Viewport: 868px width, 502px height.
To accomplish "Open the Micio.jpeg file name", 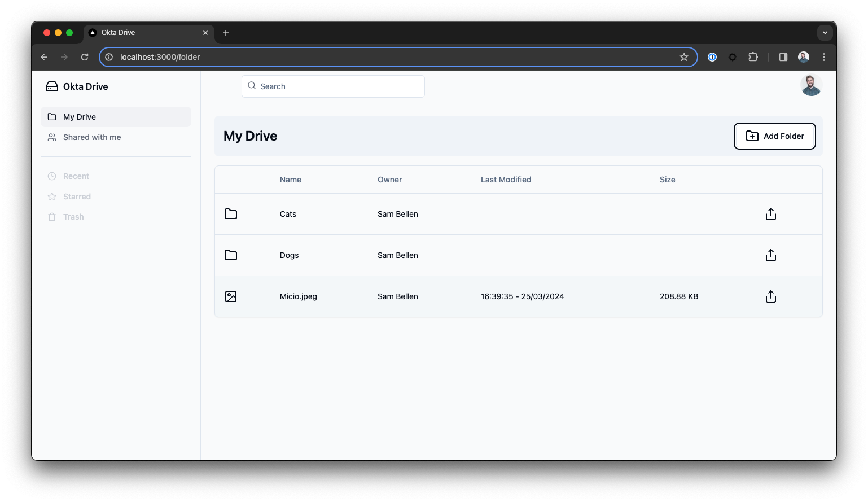I will point(298,296).
